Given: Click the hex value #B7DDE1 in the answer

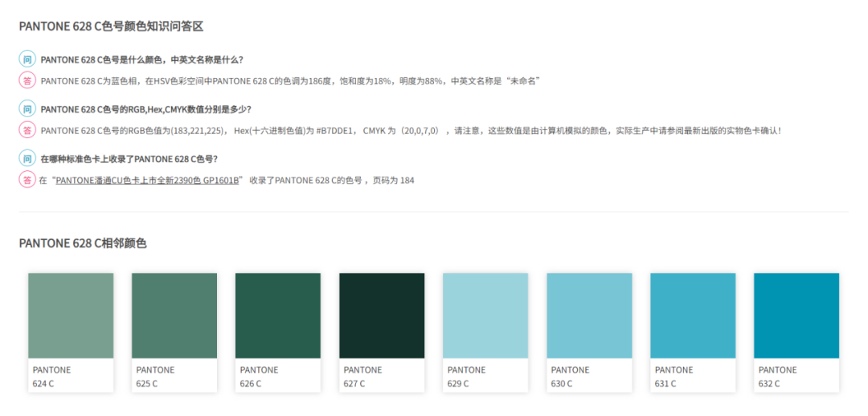Looking at the screenshot, I should [x=333, y=130].
